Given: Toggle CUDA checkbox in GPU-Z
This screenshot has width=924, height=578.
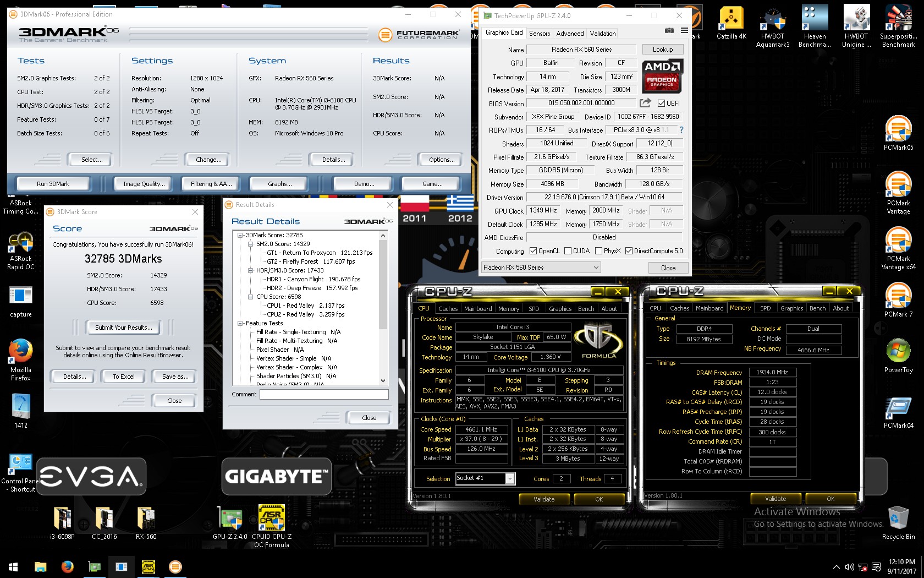Looking at the screenshot, I should 568,251.
